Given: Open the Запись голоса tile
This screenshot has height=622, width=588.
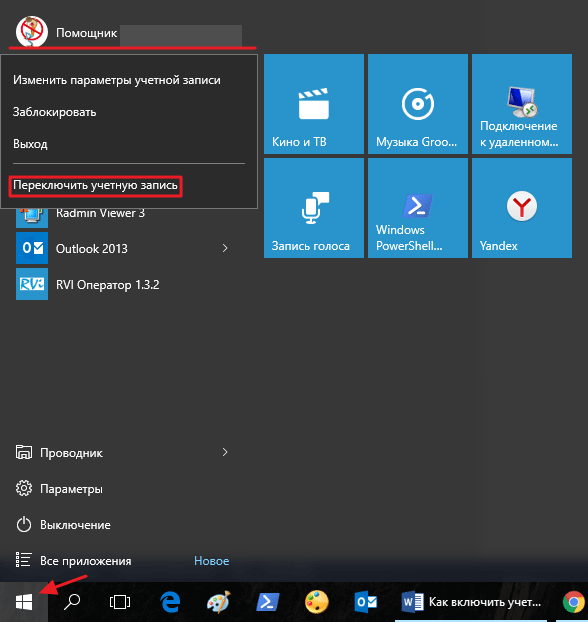Looking at the screenshot, I should (314, 208).
